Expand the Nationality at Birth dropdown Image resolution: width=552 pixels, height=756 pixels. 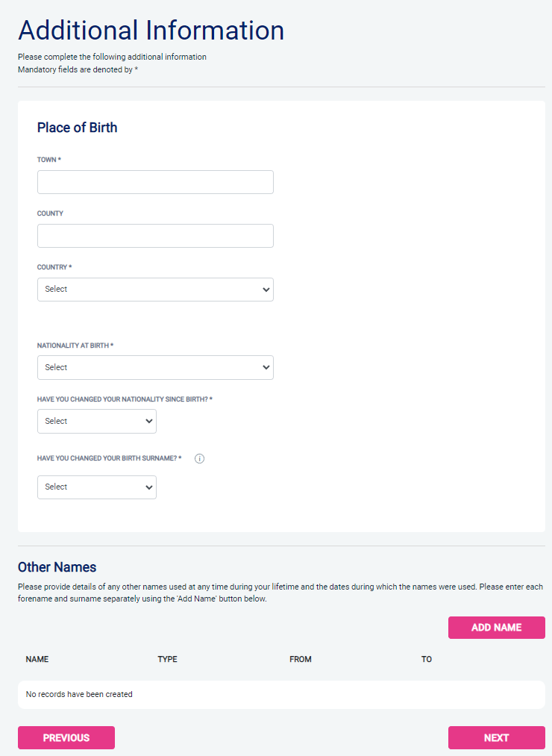point(155,368)
